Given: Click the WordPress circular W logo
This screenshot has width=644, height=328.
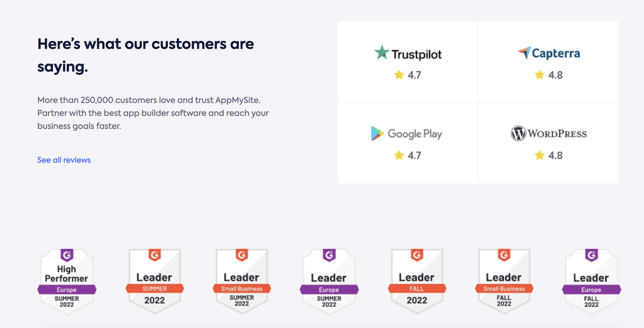Looking at the screenshot, I should (518, 133).
